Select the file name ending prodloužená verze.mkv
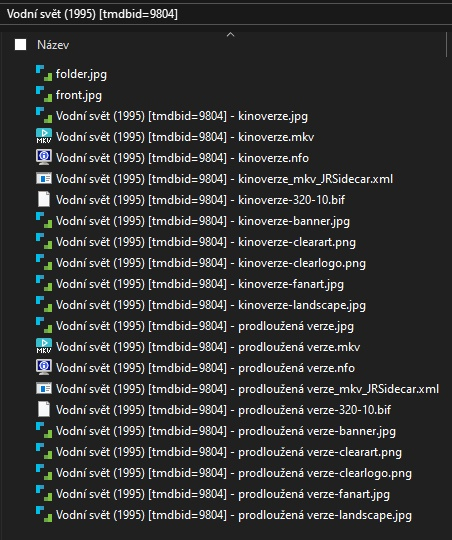 (208, 347)
